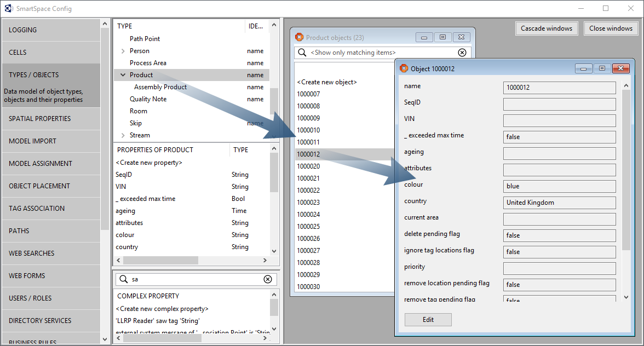Screen dimensions: 644x346
Task: Minimize the Product objects child window
Action: (x=424, y=37)
